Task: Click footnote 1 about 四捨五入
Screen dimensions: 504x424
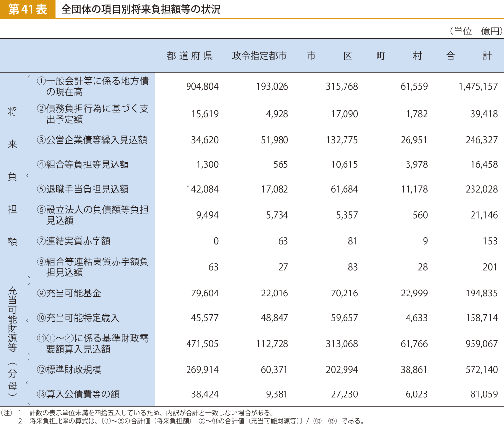Action: click(x=146, y=412)
